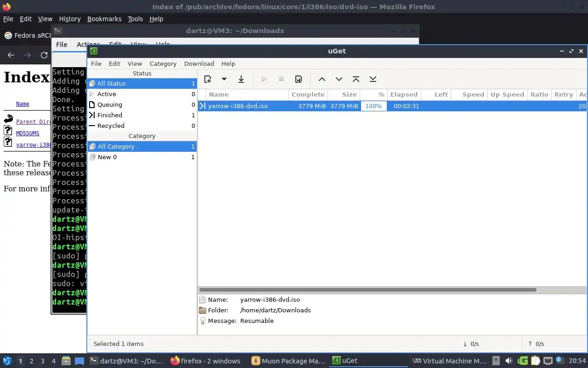
Task: Select the yarrow-i386-dvd.iso download row
Action: click(393, 106)
